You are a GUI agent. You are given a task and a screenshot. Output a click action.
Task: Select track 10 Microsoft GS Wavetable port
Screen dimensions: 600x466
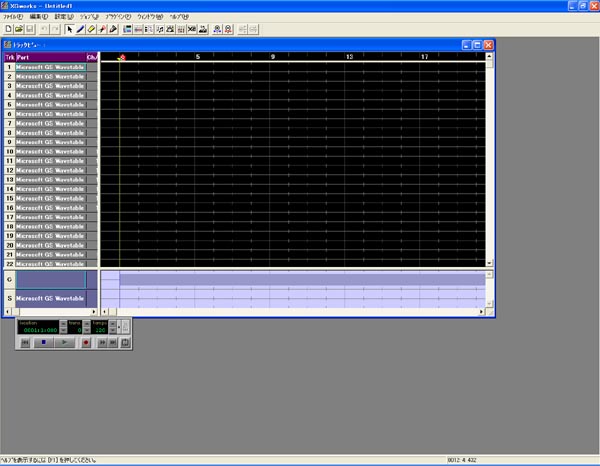pyautogui.click(x=51, y=152)
